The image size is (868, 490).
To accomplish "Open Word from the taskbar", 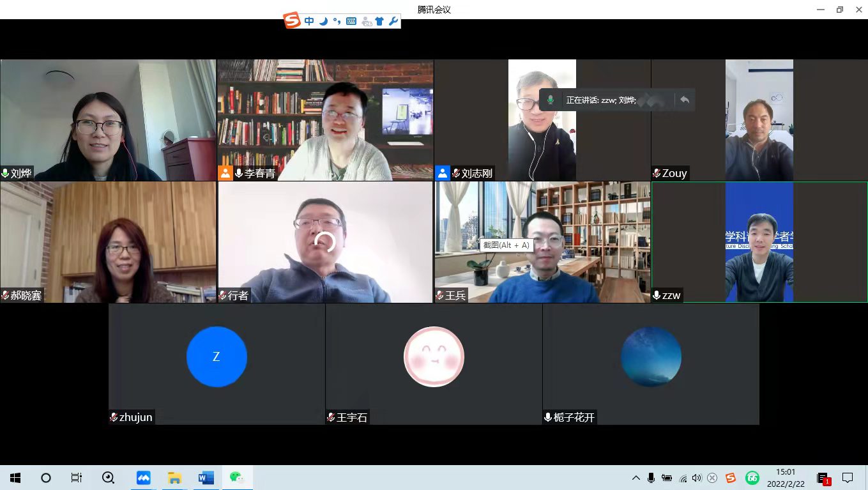I will coord(206,478).
